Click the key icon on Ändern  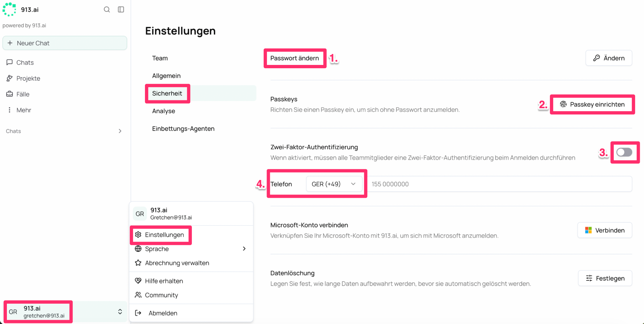pos(596,58)
